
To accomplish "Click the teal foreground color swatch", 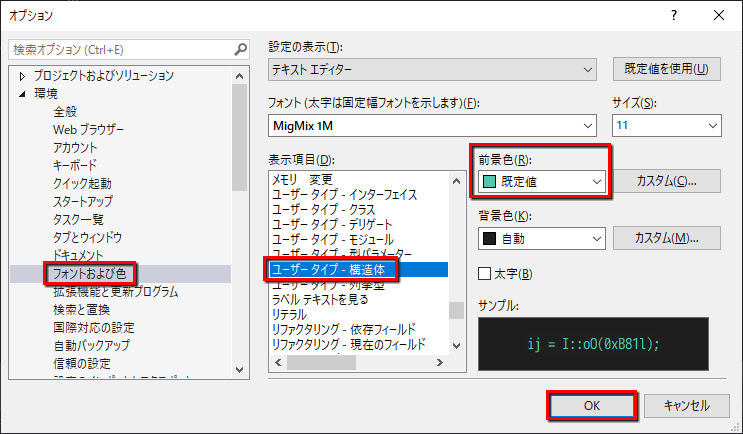I will click(x=489, y=181).
